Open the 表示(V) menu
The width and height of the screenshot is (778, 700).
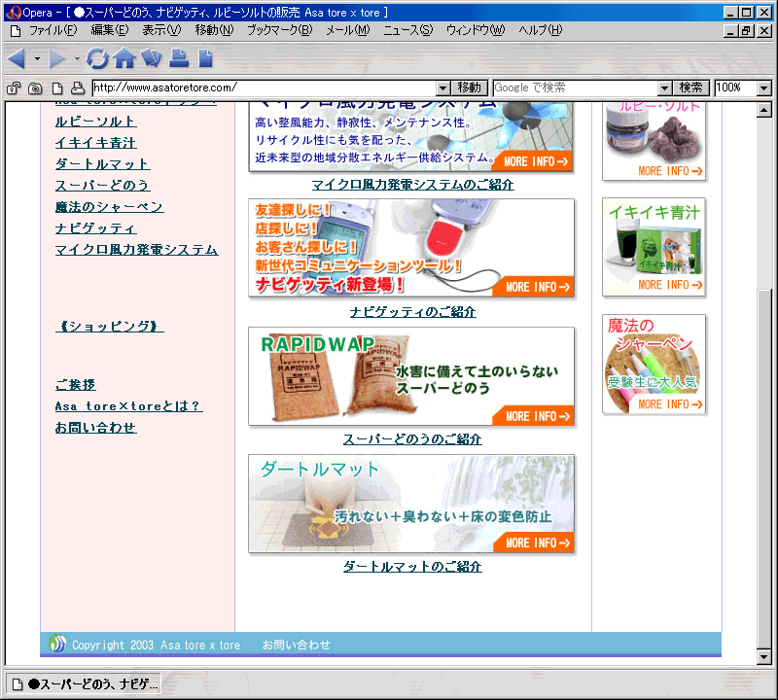coord(161,30)
